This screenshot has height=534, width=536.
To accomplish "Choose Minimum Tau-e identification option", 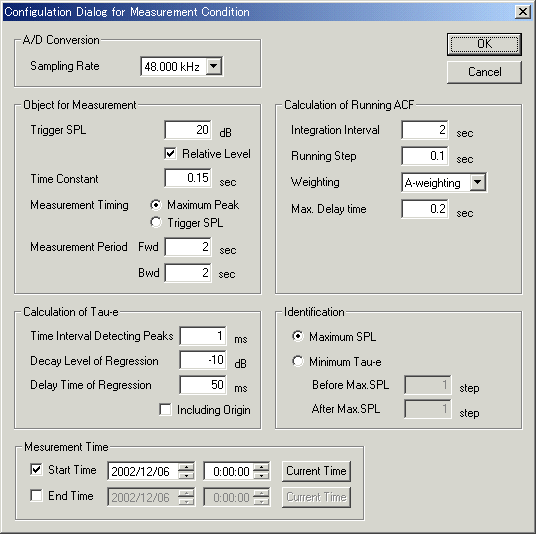I will click(298, 361).
